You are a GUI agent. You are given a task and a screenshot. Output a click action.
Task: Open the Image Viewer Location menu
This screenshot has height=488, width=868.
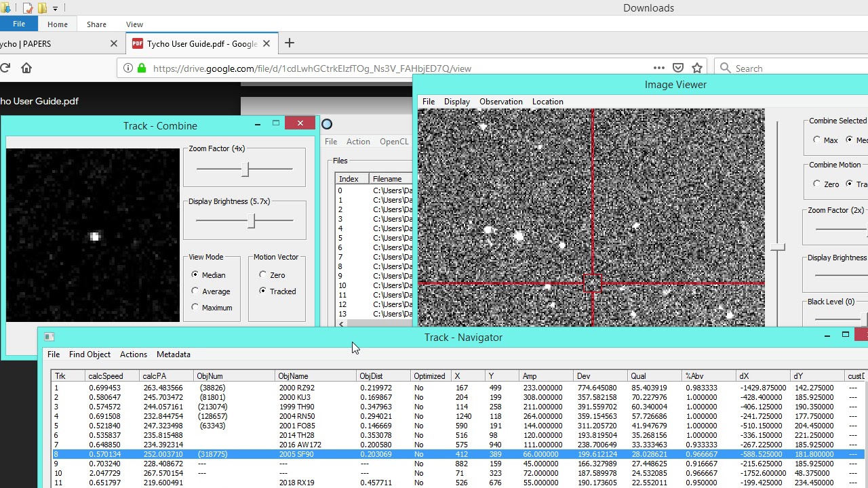[x=547, y=102]
